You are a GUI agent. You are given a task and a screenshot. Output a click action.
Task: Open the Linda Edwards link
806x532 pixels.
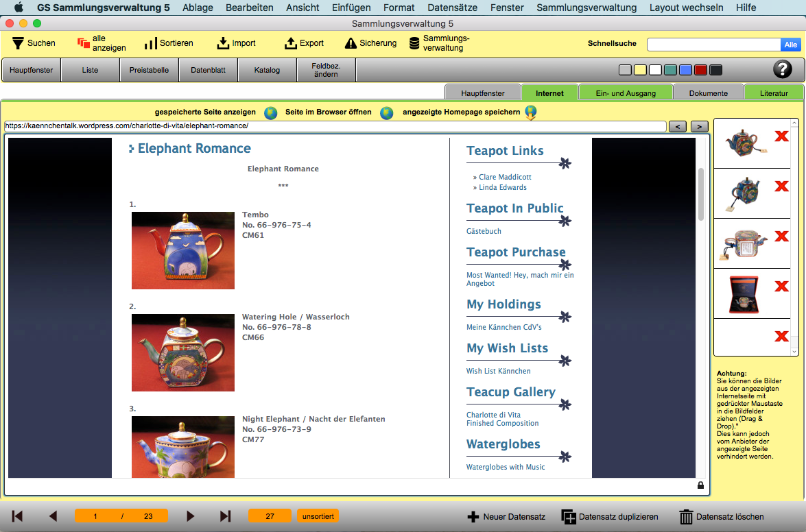[x=502, y=187]
